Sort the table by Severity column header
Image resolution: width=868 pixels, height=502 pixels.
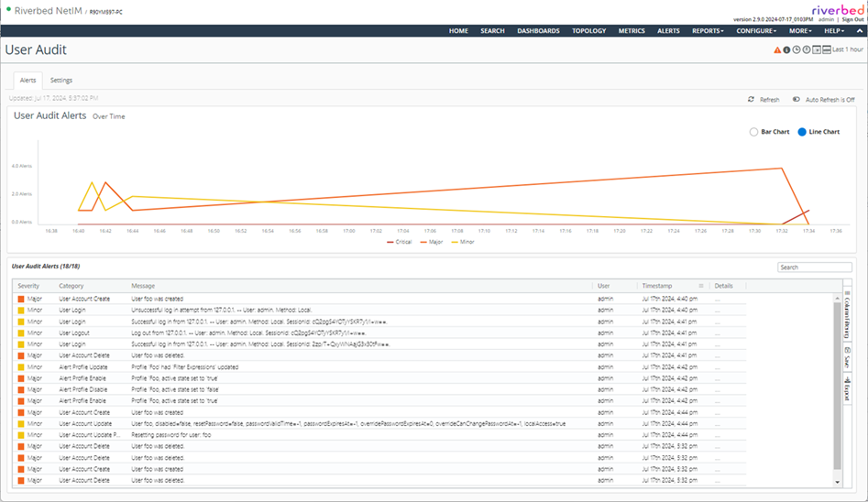(x=28, y=286)
